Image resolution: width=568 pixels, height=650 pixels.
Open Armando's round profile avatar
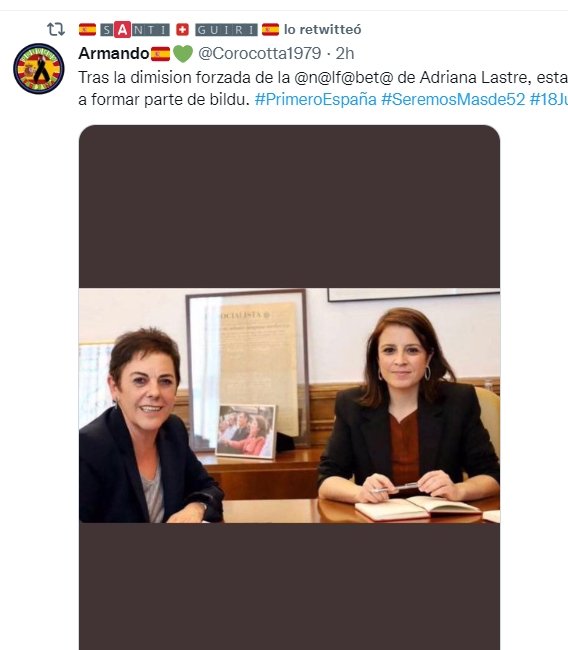(x=39, y=69)
